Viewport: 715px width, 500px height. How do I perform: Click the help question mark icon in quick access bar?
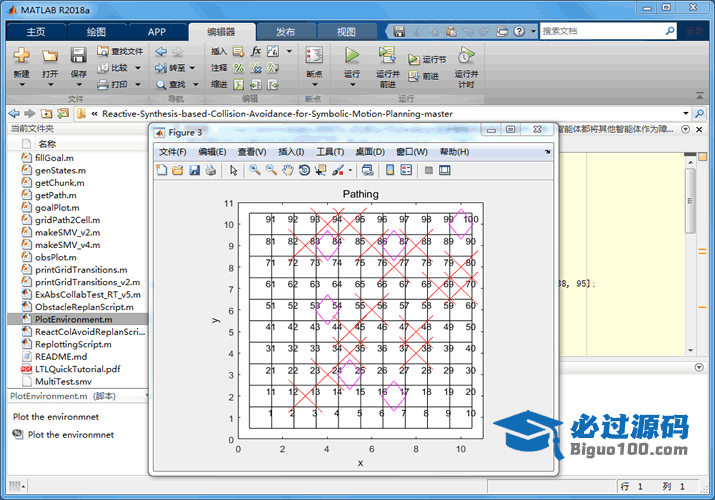point(519,31)
